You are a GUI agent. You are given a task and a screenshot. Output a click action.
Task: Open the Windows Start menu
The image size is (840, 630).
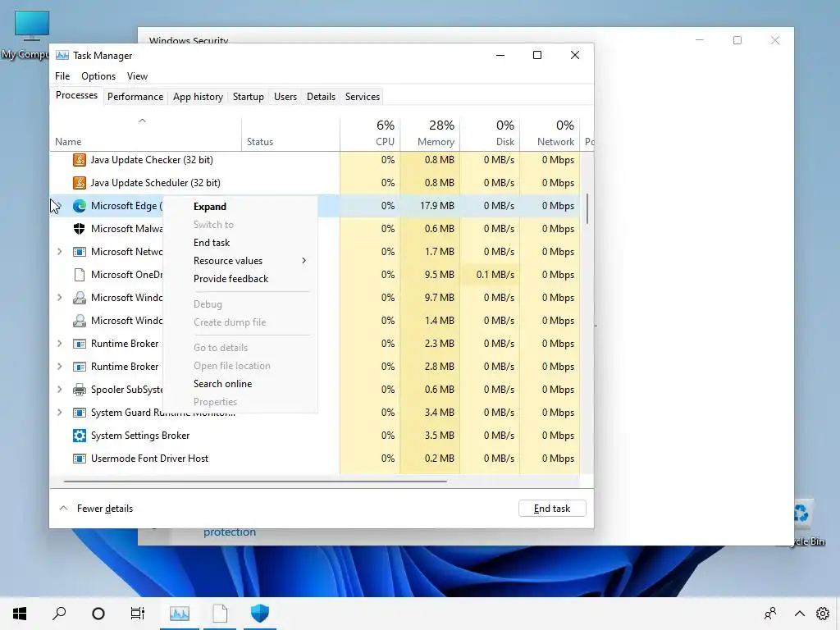click(20, 614)
